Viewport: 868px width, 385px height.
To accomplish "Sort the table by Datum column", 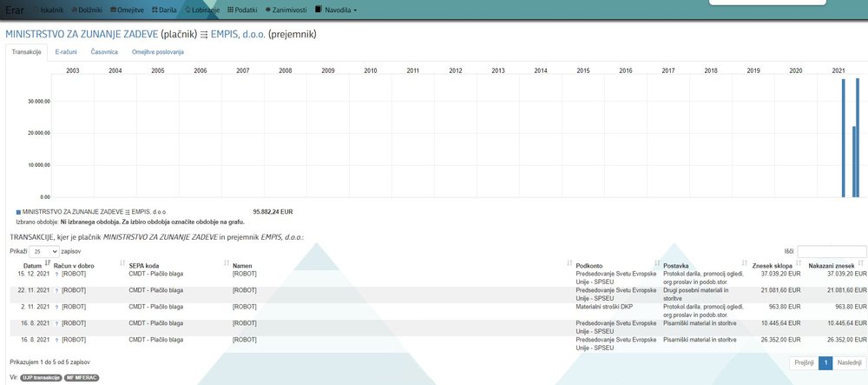I will pyautogui.click(x=32, y=264).
